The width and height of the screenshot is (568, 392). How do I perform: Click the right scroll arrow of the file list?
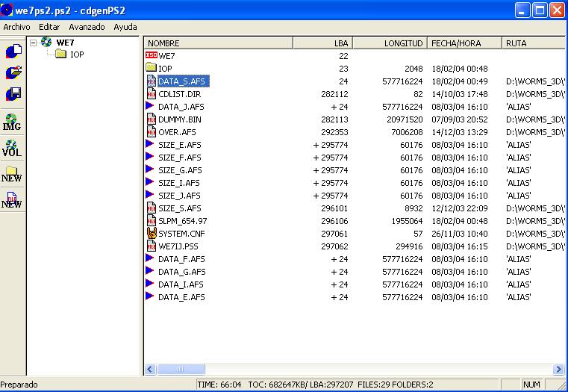(558, 369)
